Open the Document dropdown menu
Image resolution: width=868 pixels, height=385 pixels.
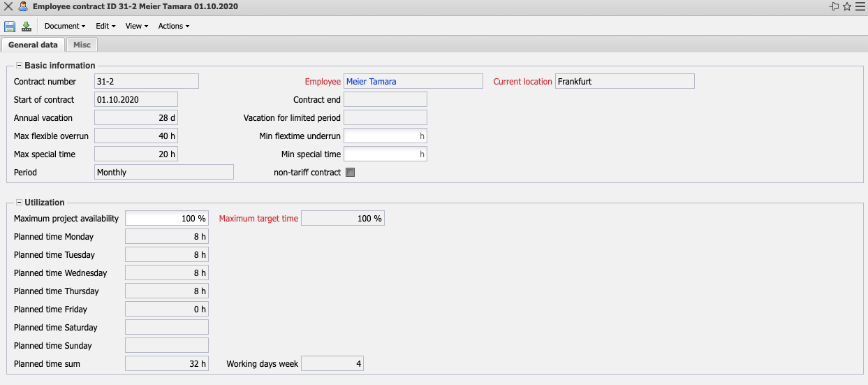[x=64, y=27]
